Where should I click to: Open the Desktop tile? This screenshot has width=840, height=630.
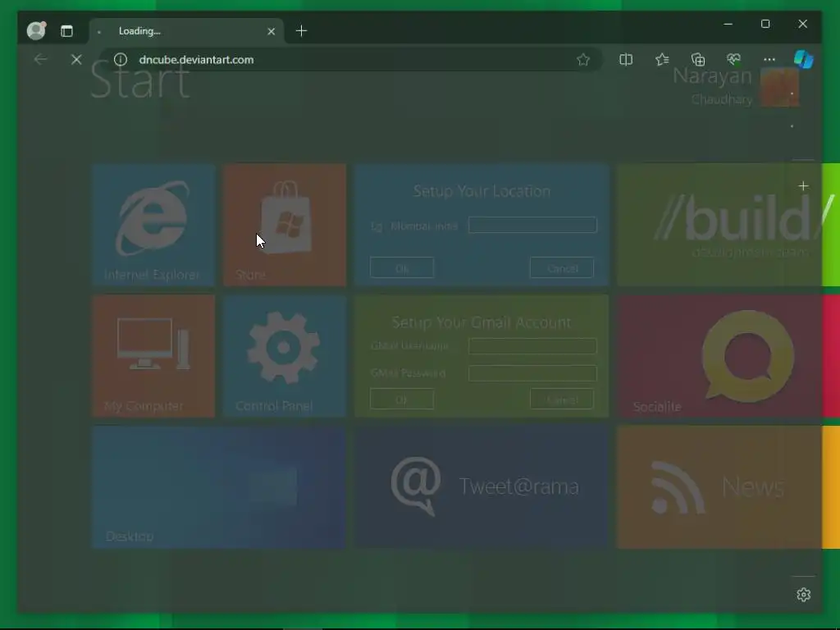coord(218,487)
